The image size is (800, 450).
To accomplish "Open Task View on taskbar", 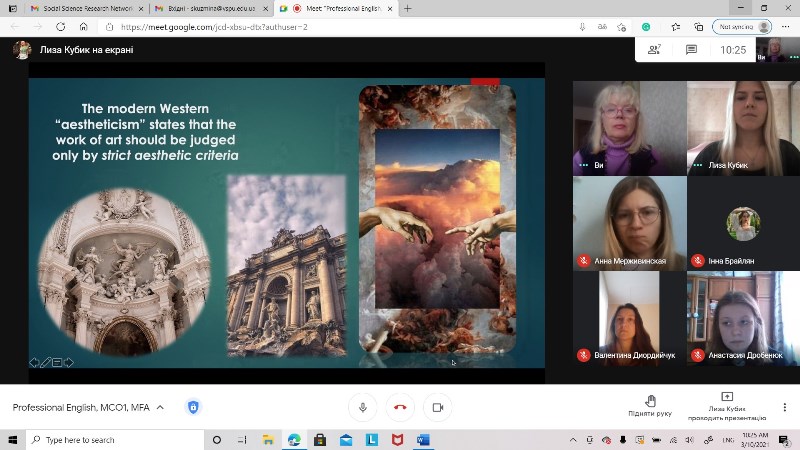I will 242,440.
